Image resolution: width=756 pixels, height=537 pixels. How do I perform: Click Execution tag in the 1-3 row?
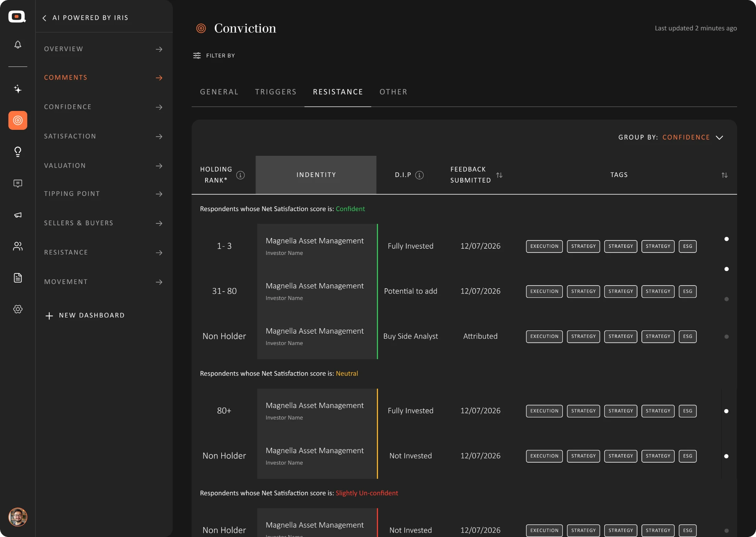point(544,246)
